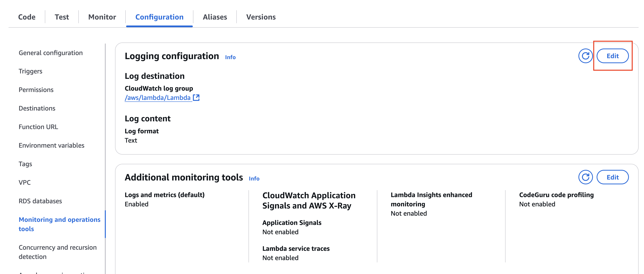Open the Versions tab
This screenshot has height=274, width=644.
pyautogui.click(x=261, y=17)
